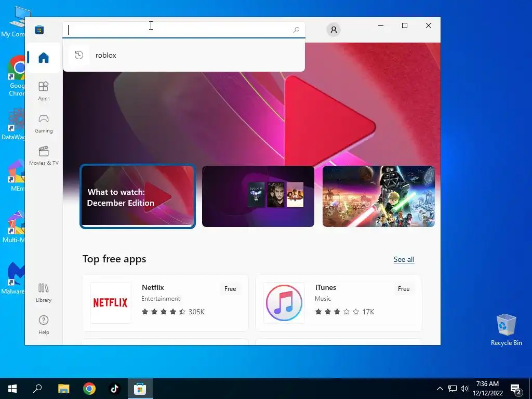
Task: Show hidden system tray icons
Action: tap(440, 389)
